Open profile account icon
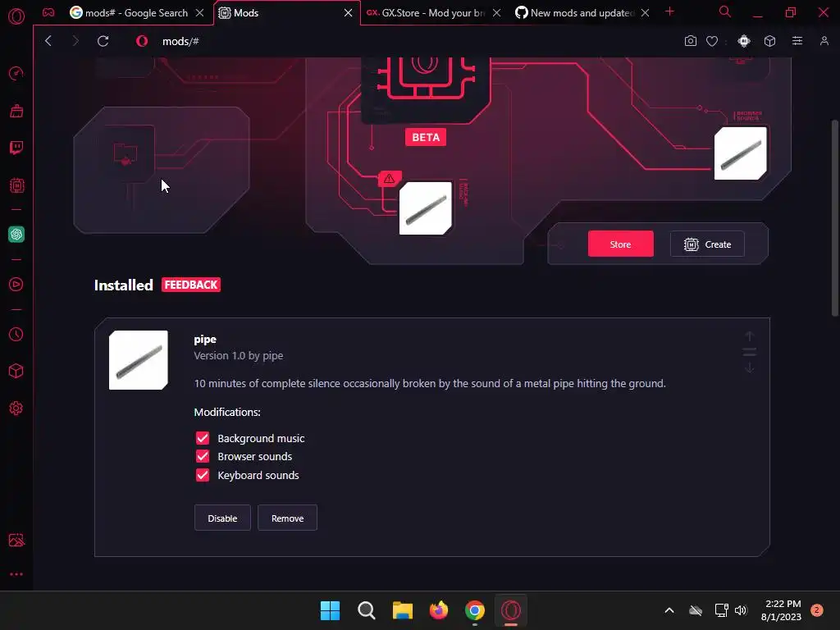This screenshot has height=630, width=840. click(824, 41)
